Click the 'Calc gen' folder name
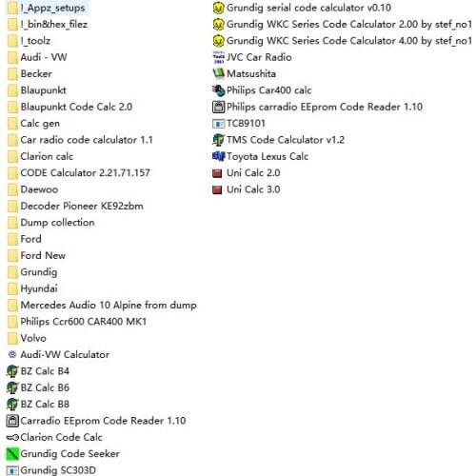Viewport: 476px width, 476px height. 40,124
